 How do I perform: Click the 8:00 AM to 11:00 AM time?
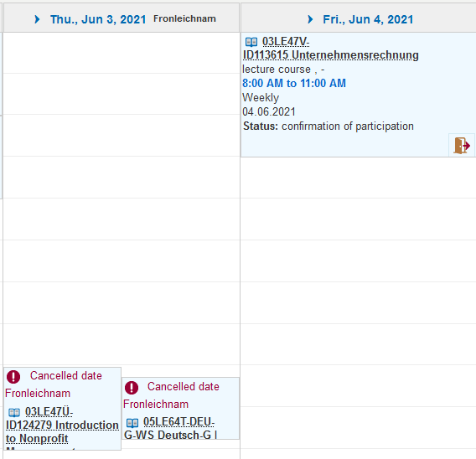click(294, 83)
